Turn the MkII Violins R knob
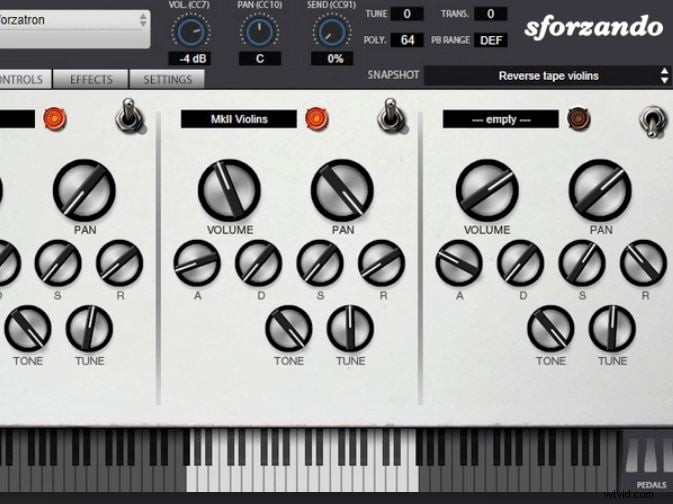 point(381,263)
